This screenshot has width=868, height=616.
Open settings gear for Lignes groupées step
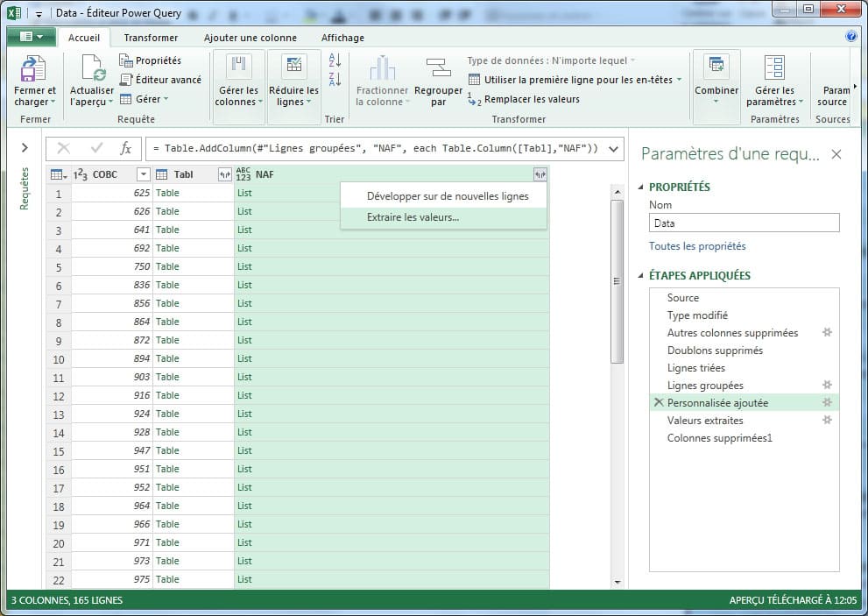(826, 386)
